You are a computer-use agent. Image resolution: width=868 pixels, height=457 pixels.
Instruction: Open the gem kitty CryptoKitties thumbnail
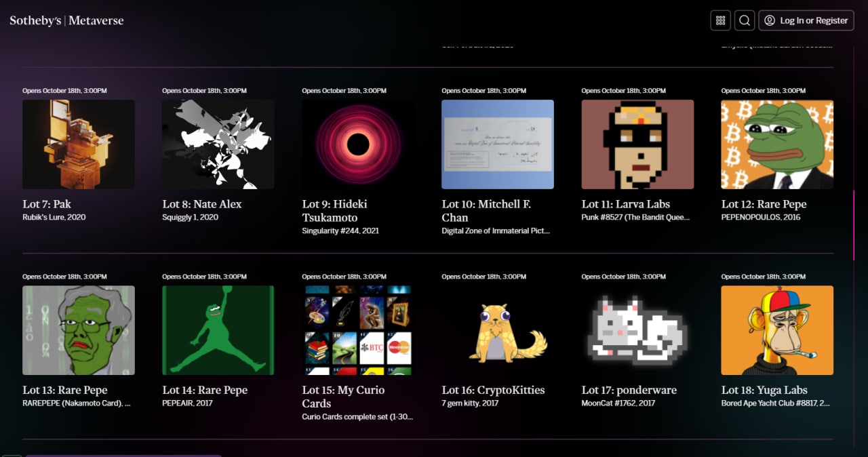(498, 330)
